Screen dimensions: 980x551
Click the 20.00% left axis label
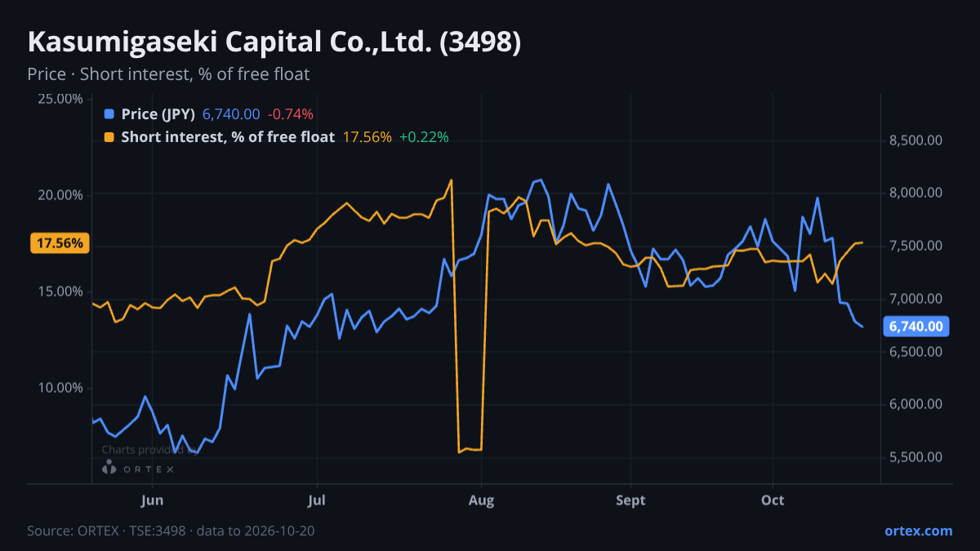pyautogui.click(x=60, y=195)
